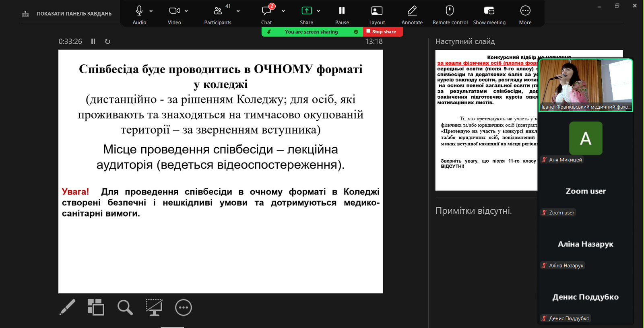Open the Layout options

pyautogui.click(x=377, y=11)
